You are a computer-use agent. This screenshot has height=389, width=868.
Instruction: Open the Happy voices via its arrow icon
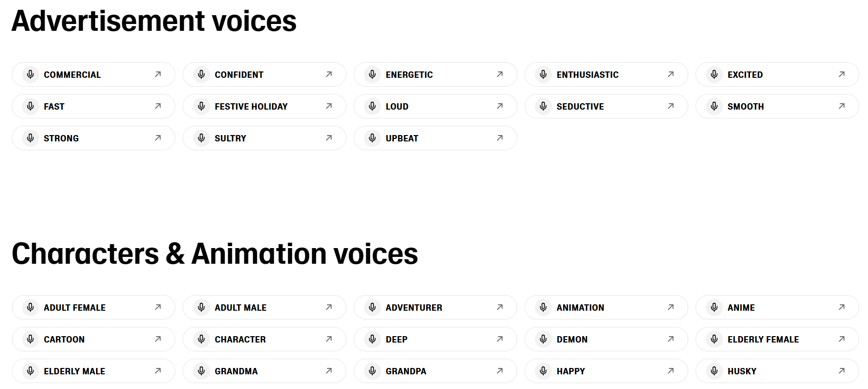point(670,371)
